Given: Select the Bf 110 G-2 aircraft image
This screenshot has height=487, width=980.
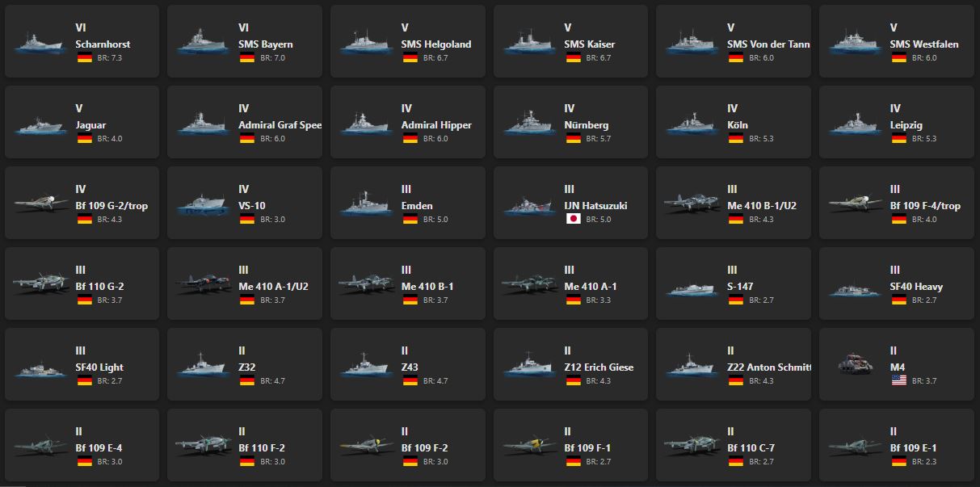Looking at the screenshot, I should [x=38, y=285].
